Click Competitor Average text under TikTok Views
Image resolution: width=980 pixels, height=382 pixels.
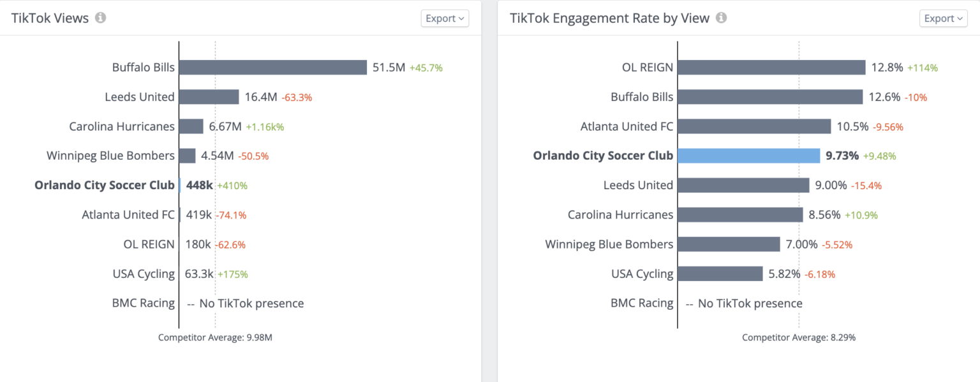pyautogui.click(x=215, y=337)
